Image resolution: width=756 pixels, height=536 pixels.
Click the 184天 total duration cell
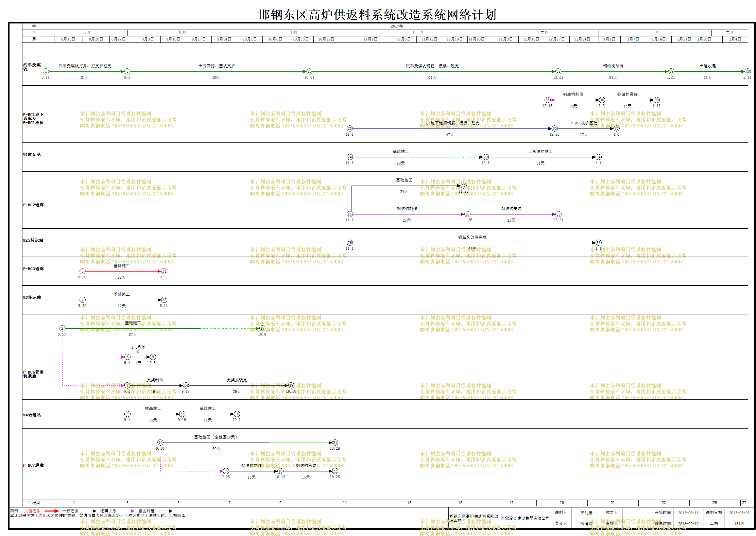click(739, 524)
